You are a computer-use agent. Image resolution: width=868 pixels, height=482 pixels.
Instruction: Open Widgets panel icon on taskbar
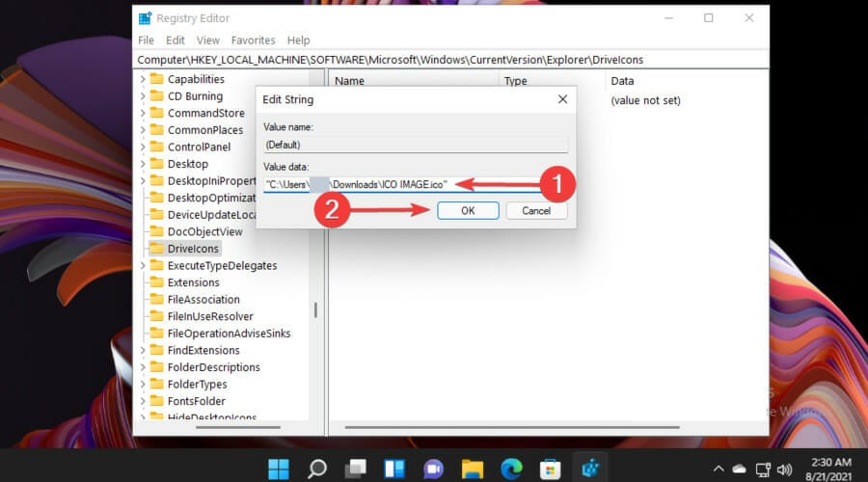tap(394, 469)
